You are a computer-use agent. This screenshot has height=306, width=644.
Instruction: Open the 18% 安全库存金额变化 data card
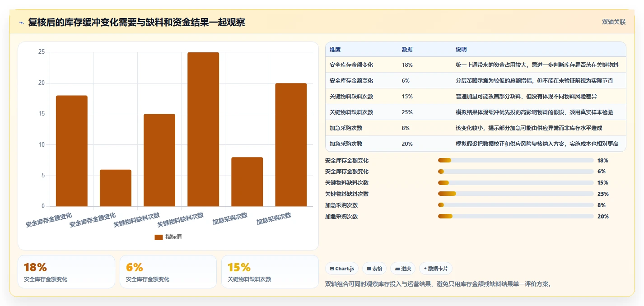coord(66,272)
